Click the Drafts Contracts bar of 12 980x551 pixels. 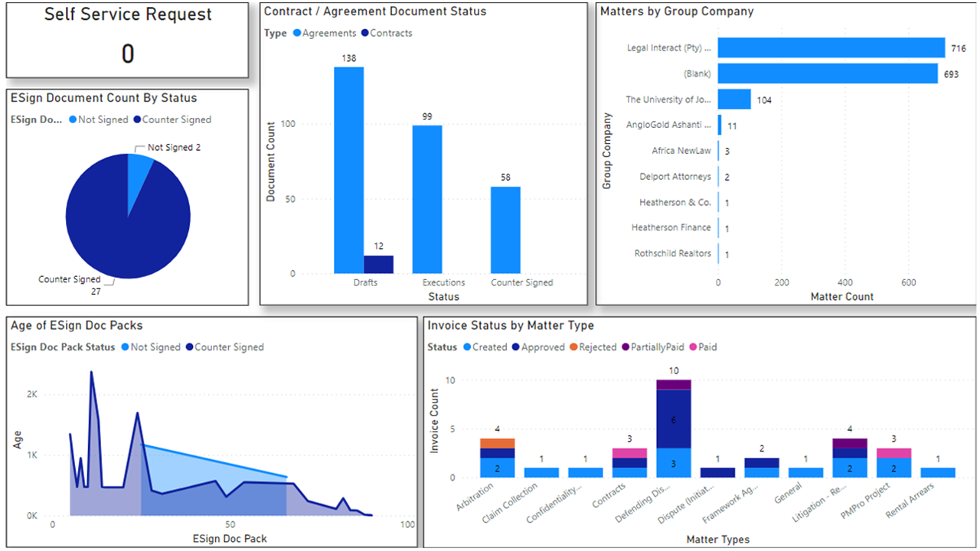378,264
